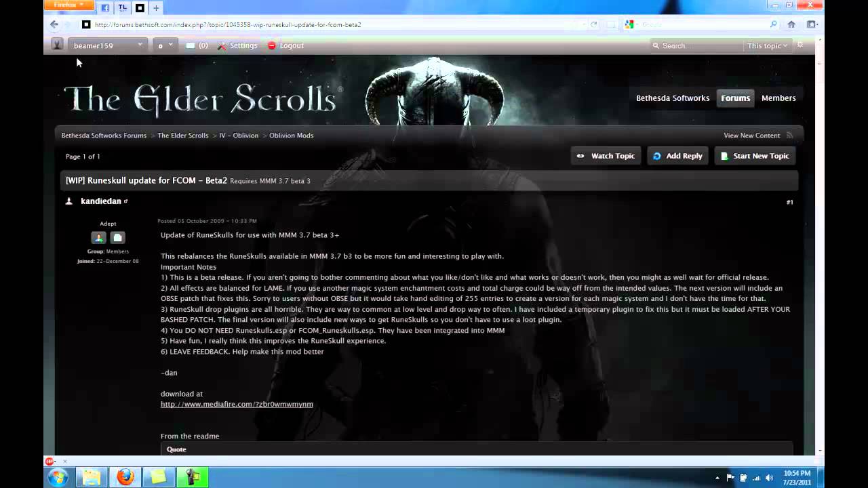Open the mediafire download link

237,405
